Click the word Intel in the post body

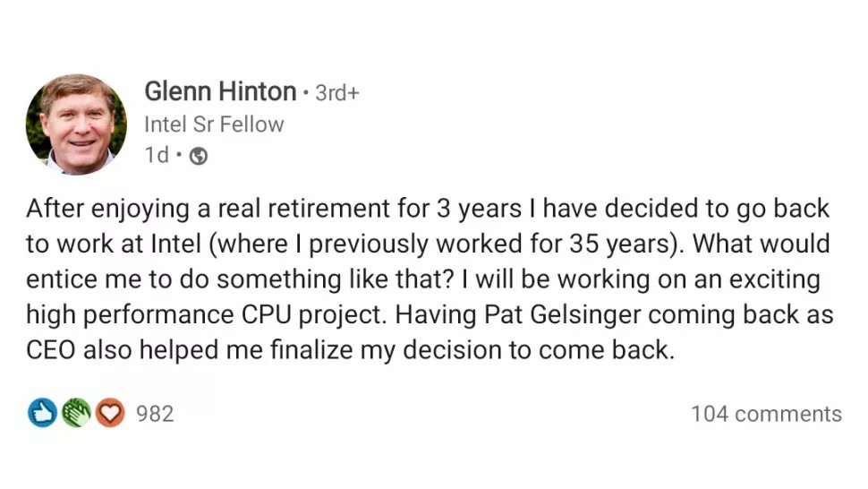(x=175, y=244)
